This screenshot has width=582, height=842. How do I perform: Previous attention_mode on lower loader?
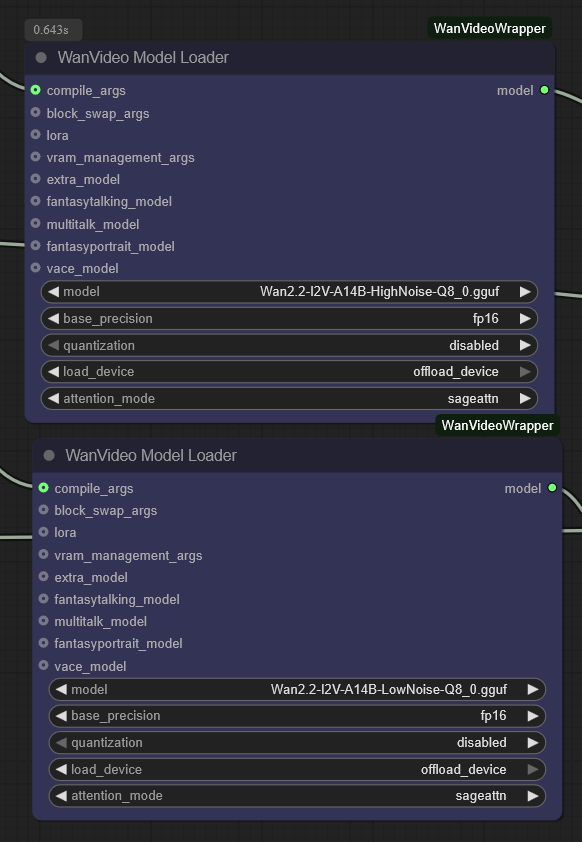tap(61, 796)
